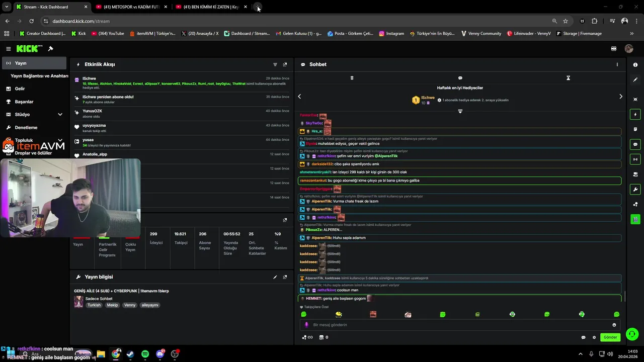
Task: Click the points infinity icon below chat
Action: [x=307, y=337]
